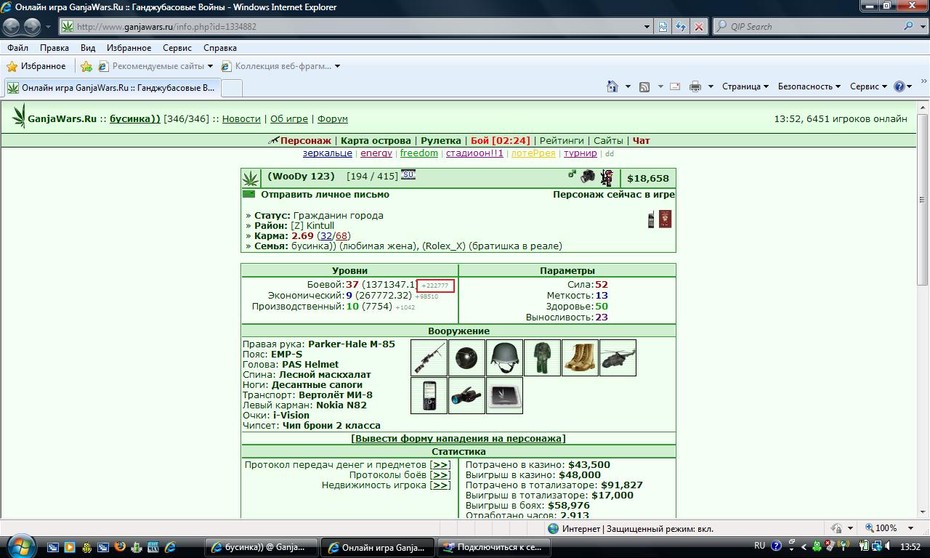Click the Лесной маскхалат camouflage suit icon

click(542, 358)
